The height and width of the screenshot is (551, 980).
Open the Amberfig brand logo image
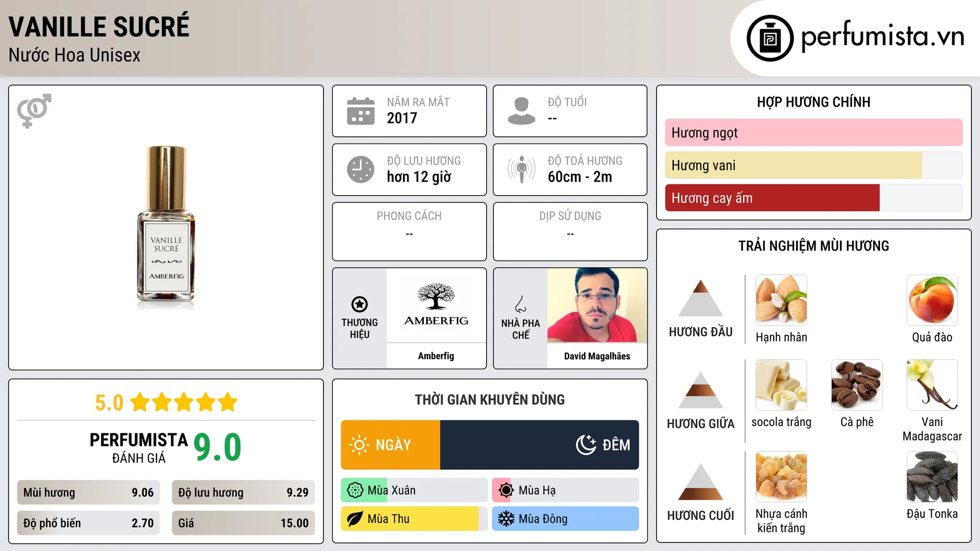coord(436,305)
